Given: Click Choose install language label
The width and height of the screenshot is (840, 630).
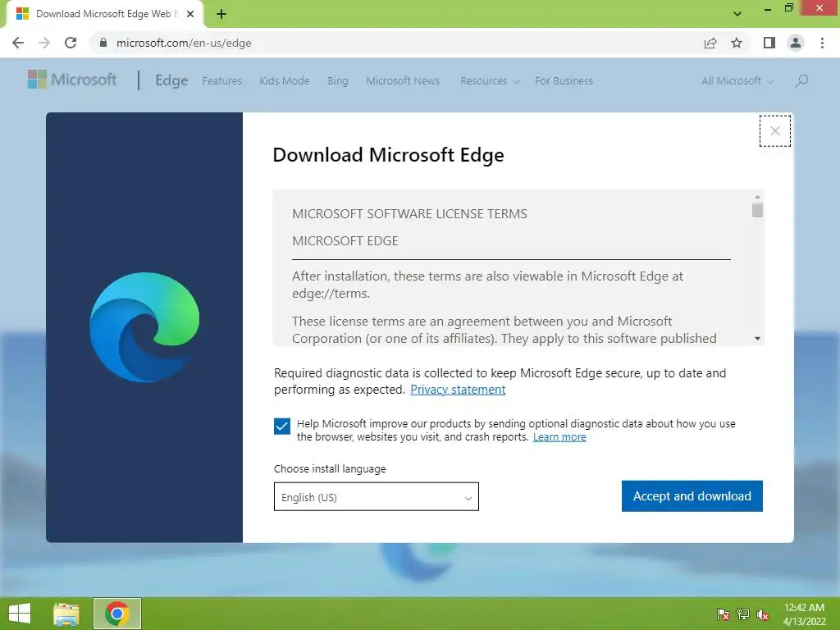Looking at the screenshot, I should point(330,468).
